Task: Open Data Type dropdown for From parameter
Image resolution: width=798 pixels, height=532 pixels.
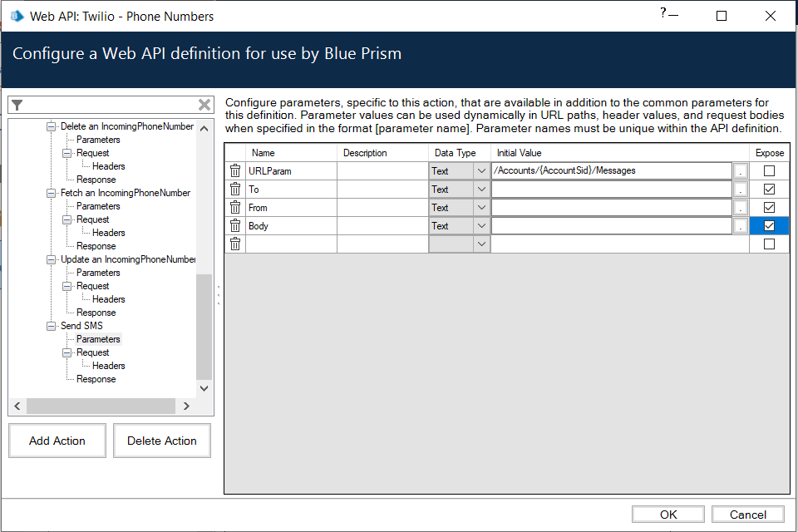Action: pos(481,208)
